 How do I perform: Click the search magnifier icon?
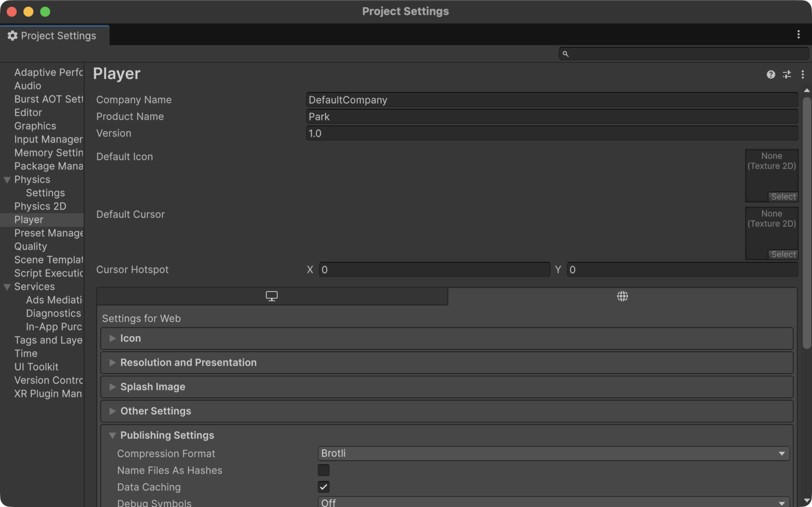tap(565, 54)
